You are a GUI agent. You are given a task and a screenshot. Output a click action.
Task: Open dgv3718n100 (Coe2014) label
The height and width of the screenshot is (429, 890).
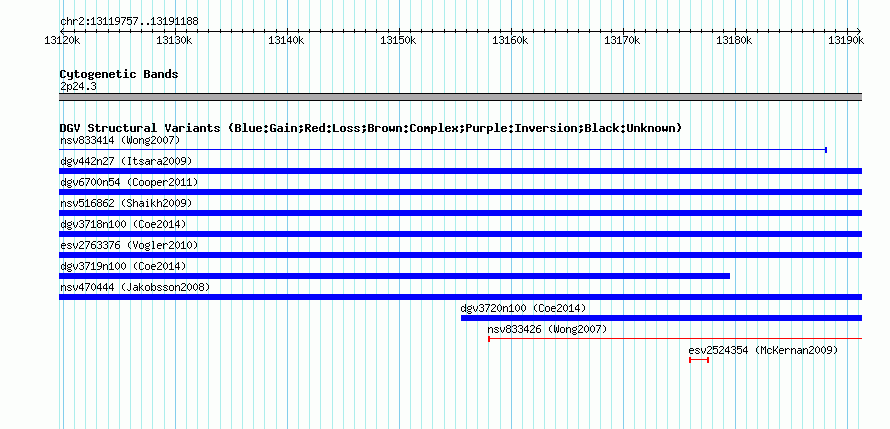tap(123, 224)
